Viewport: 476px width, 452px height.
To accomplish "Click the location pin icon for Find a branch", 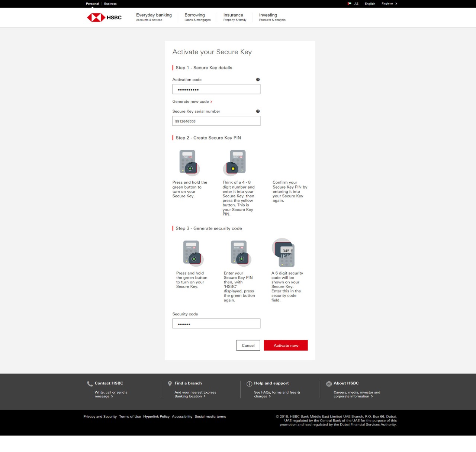I will point(170,384).
